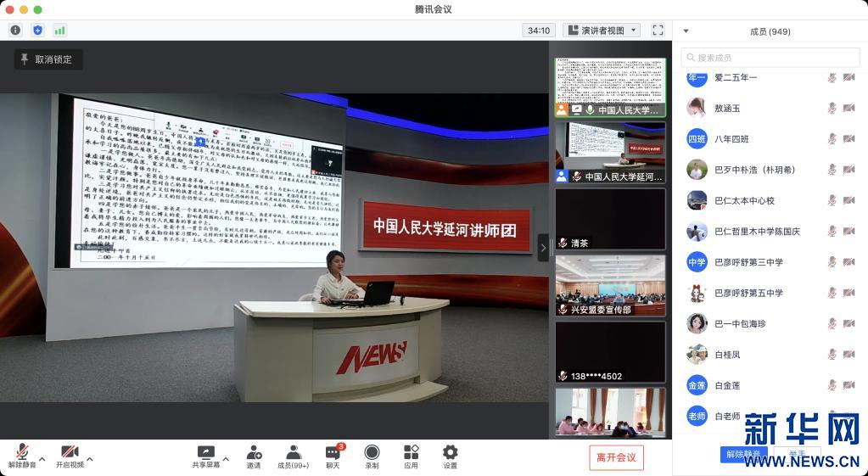Click the 搜索成员 search field
868x476 pixels.
[x=770, y=58]
